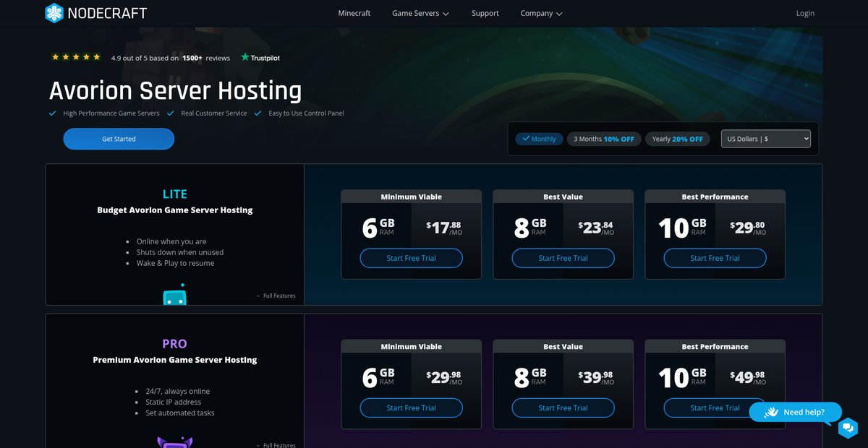
Task: Click the Need help? chat button
Action: (x=796, y=413)
